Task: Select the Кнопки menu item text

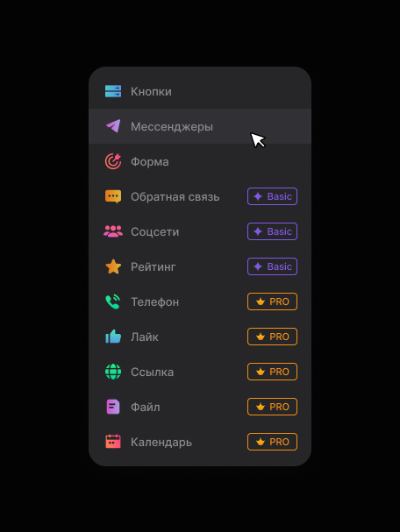Action: [151, 92]
